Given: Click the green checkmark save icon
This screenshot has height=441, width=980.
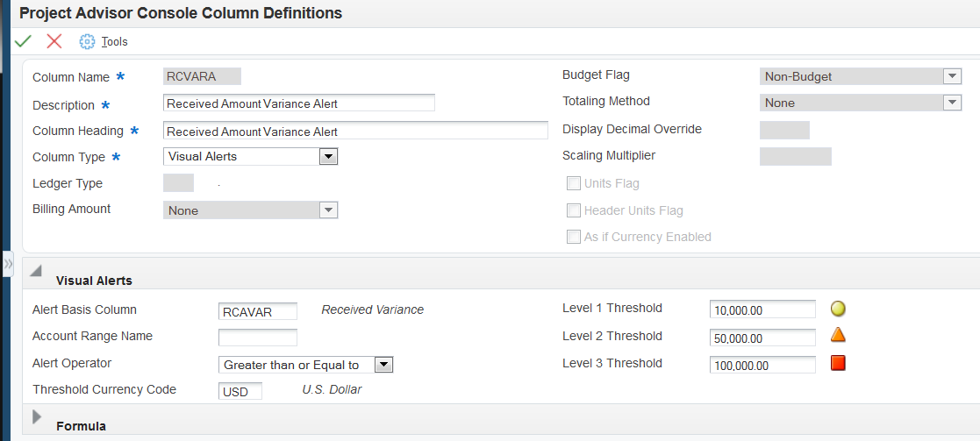Looking at the screenshot, I should (24, 41).
